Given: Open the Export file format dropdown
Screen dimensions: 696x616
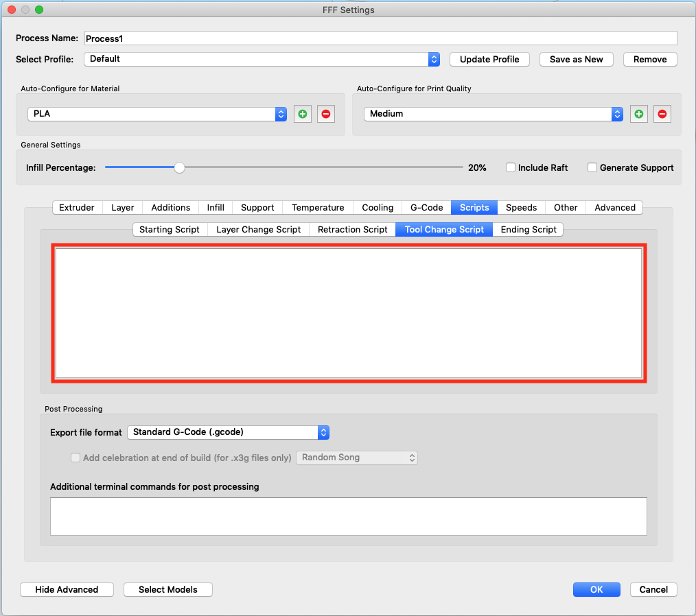Looking at the screenshot, I should 228,432.
